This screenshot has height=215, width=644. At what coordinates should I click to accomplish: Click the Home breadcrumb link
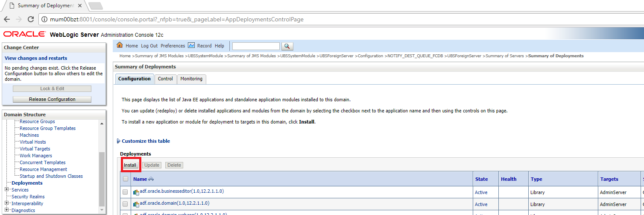(x=125, y=56)
